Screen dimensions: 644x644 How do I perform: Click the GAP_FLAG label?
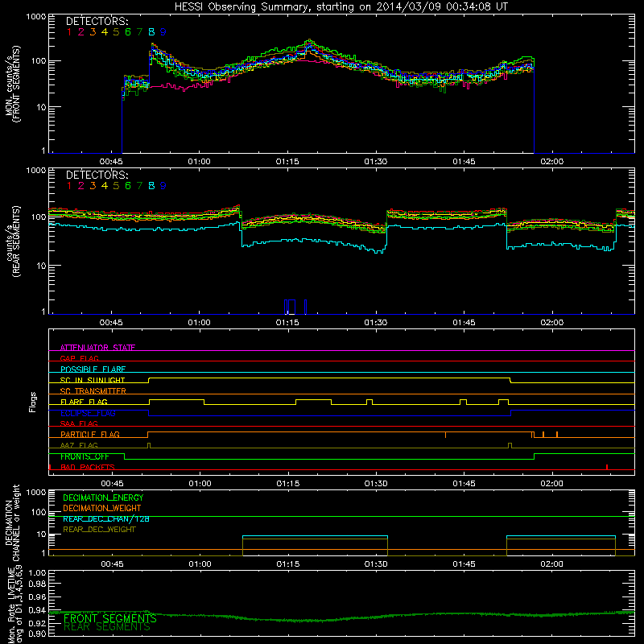pos(79,358)
